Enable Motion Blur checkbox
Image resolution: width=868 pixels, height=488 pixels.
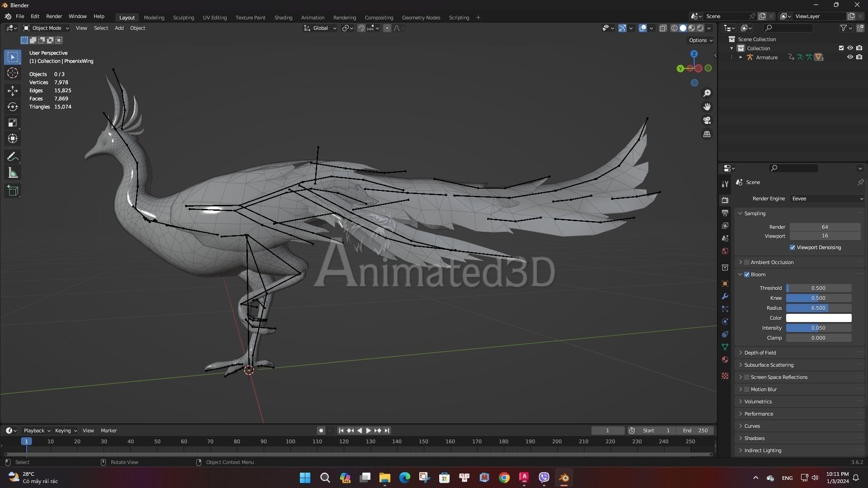point(747,389)
